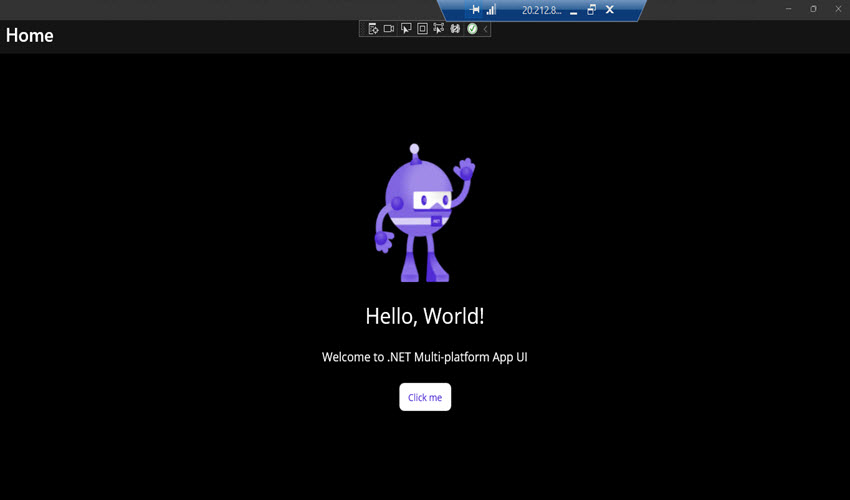Enable the Select Element tool
The height and width of the screenshot is (500, 850).
pyautogui.click(x=405, y=29)
